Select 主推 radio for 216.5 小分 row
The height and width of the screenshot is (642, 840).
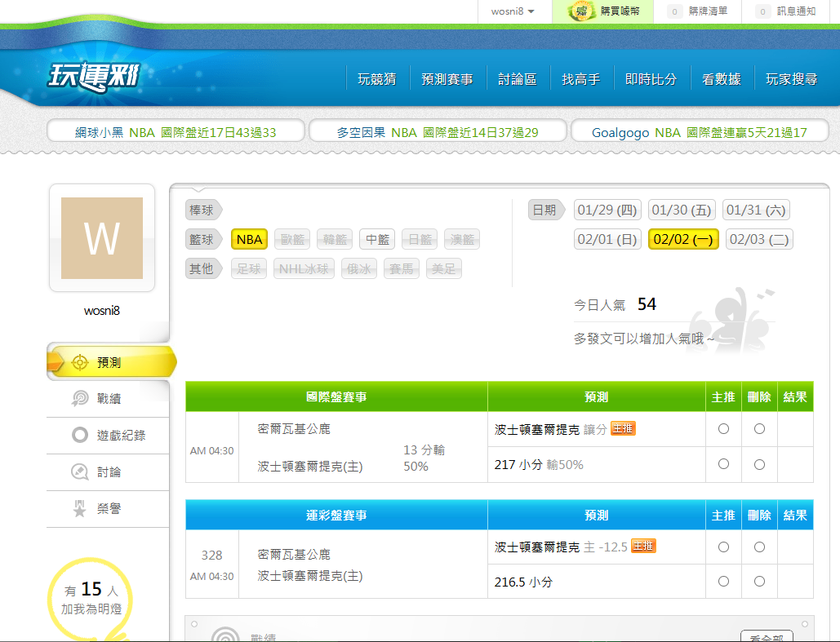(x=723, y=582)
